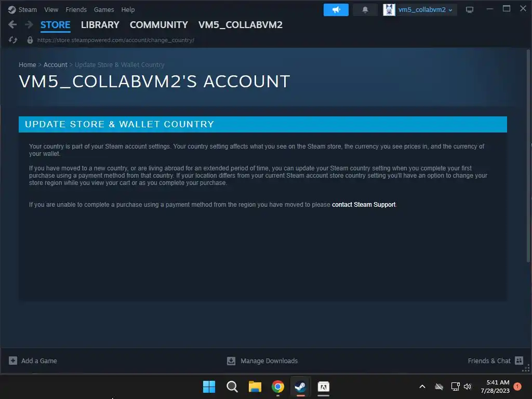Open the Windows Start menu
This screenshot has height=399, width=532.
point(209,387)
